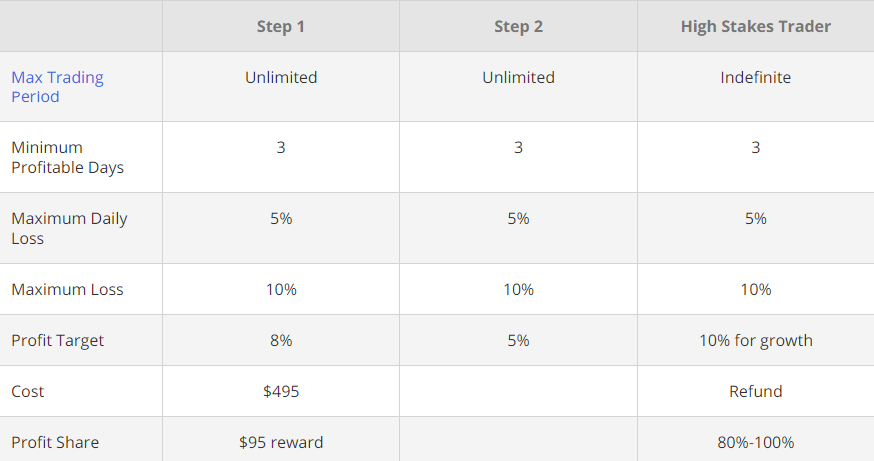Click Step 2 5% profit target cell
Screen dimensions: 874x461
pos(518,341)
